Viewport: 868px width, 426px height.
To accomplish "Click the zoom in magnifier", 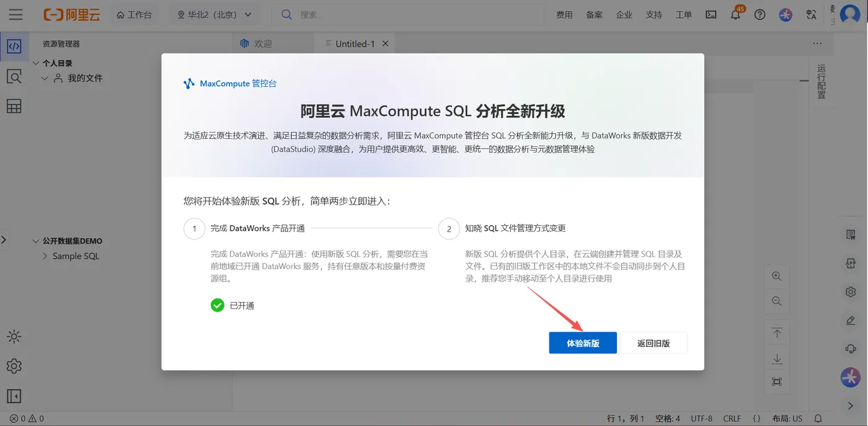I will [777, 277].
